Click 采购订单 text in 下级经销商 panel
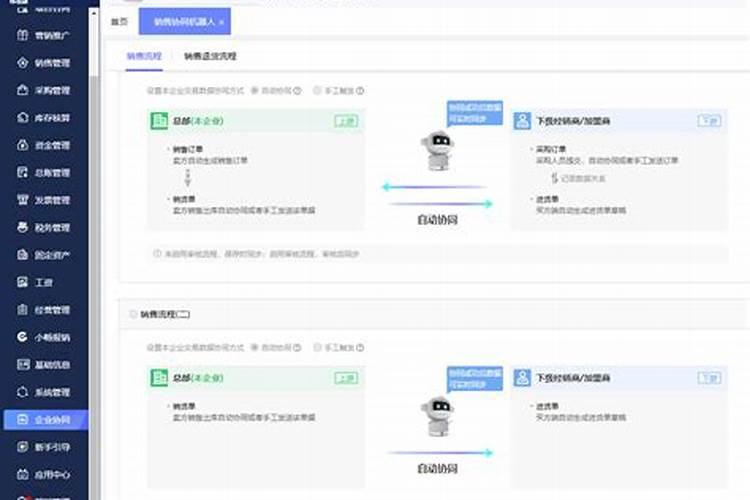The height and width of the screenshot is (500, 750). tap(551, 149)
